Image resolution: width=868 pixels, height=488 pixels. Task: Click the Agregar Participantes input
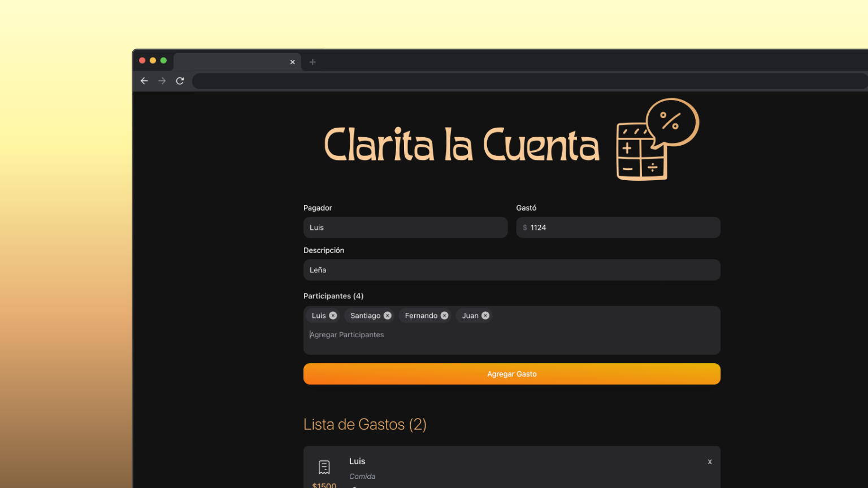(x=512, y=335)
